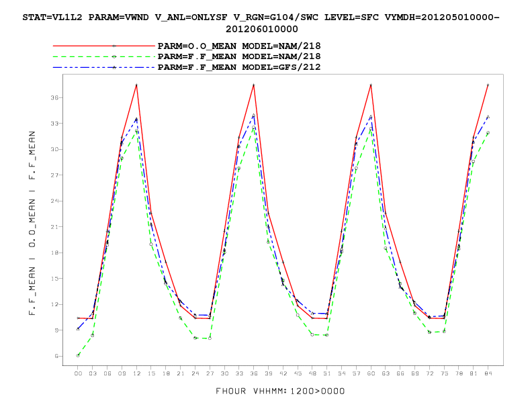The image size is (532, 411).
Task: Click y-axis tick label 18
Action: pyautogui.click(x=54, y=253)
